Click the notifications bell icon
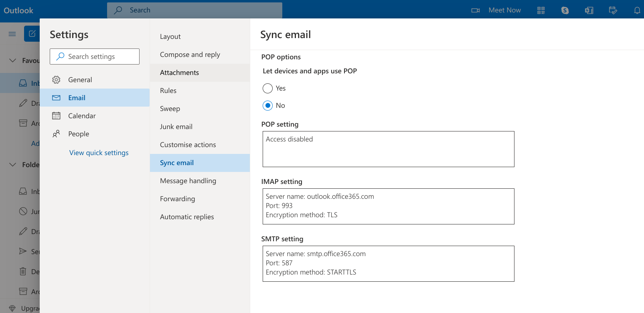 [x=637, y=10]
